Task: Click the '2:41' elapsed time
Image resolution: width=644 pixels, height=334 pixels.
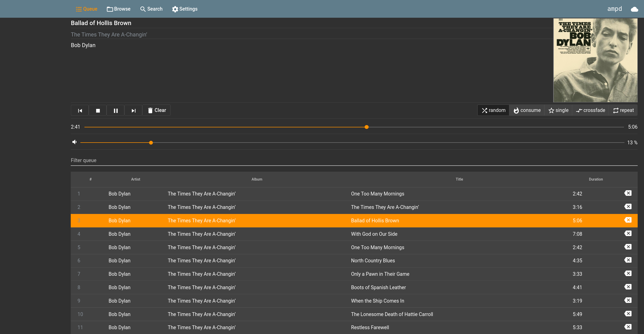Action: coord(75,127)
